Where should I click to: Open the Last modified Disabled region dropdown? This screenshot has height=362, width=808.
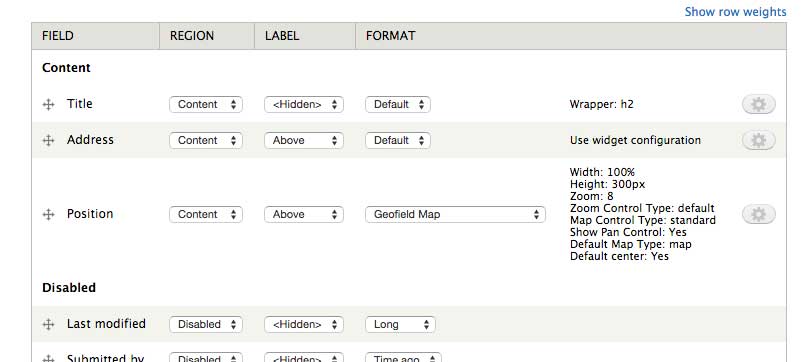[x=206, y=324]
